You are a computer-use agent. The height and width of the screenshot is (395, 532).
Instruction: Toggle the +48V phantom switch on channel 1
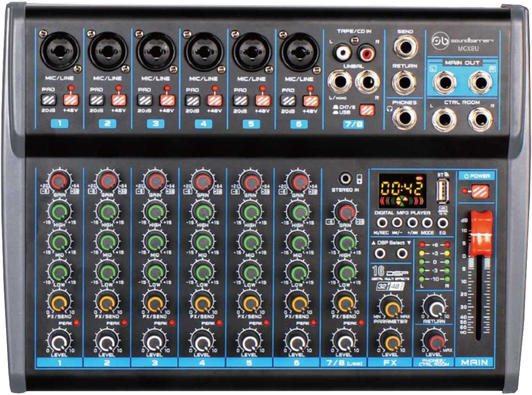[x=70, y=100]
